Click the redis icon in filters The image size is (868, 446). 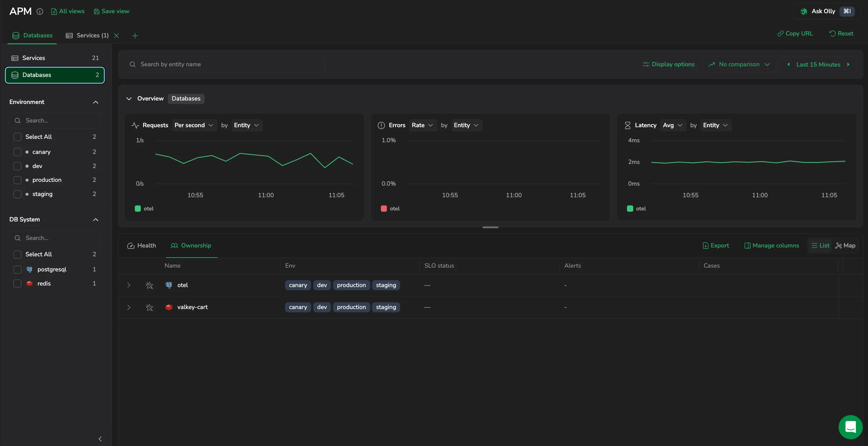[x=30, y=284]
